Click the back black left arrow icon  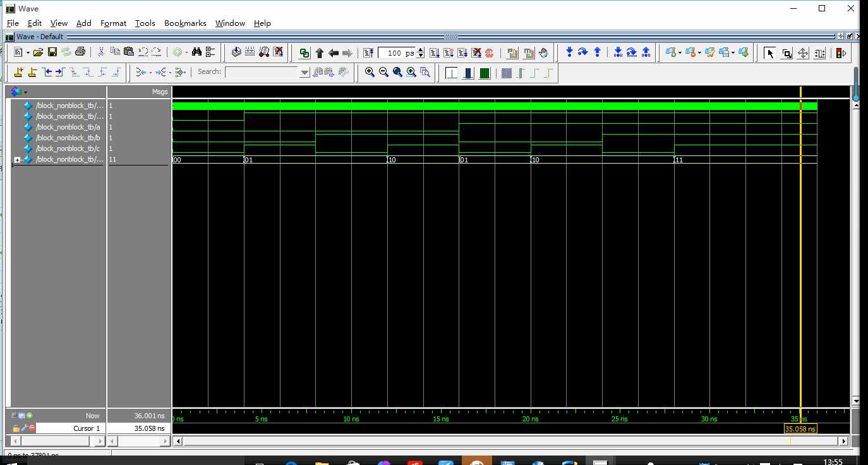[x=334, y=53]
